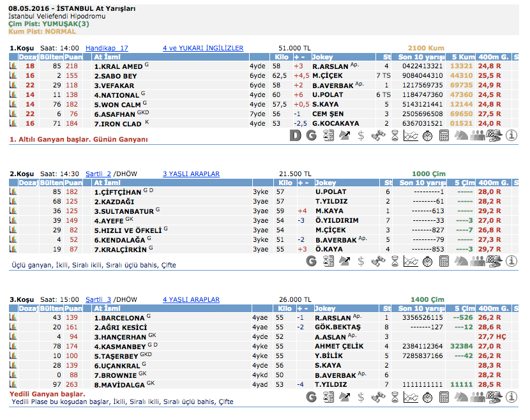530x420 pixels.
Task: Select horse MAVİDALGA in race 3
Action: 119,384
